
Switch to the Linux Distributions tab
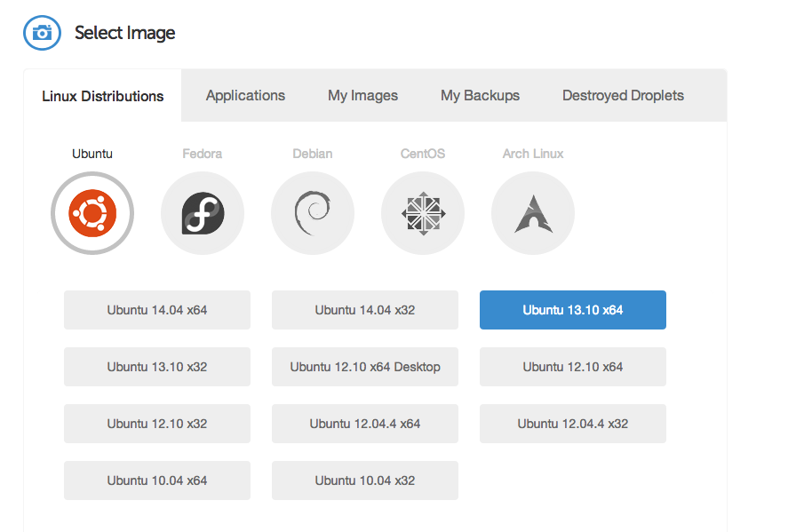pyautogui.click(x=102, y=96)
